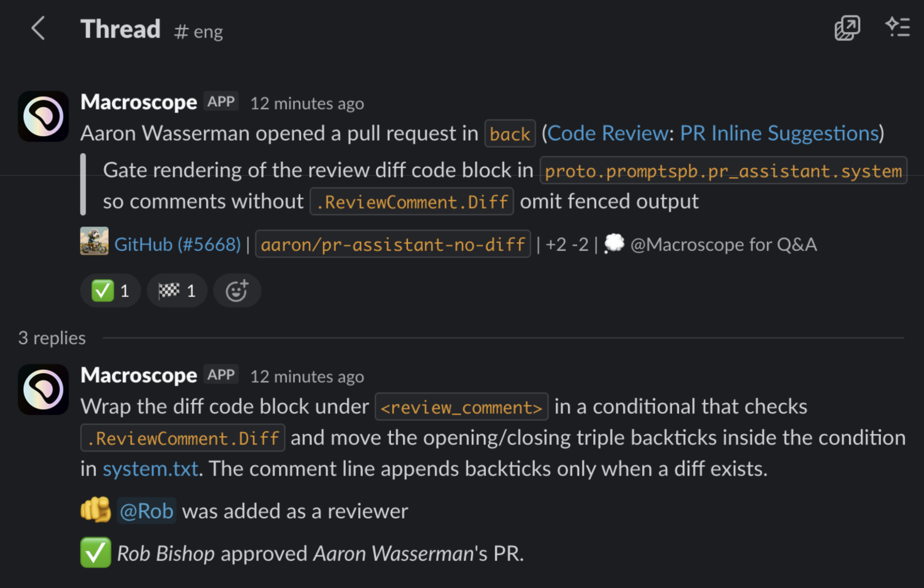Open the system.txt file link

pyautogui.click(x=150, y=468)
